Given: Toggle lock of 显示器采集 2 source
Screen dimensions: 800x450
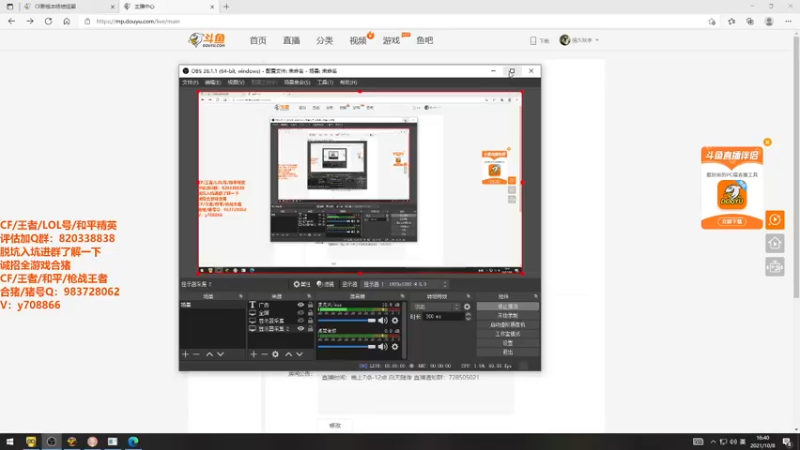Looking at the screenshot, I should (x=310, y=329).
